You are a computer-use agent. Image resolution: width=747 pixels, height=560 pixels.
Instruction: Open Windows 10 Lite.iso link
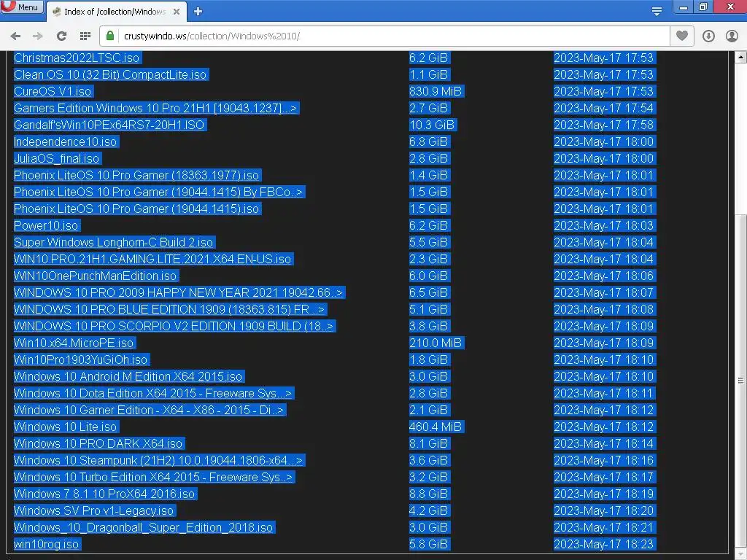point(65,427)
